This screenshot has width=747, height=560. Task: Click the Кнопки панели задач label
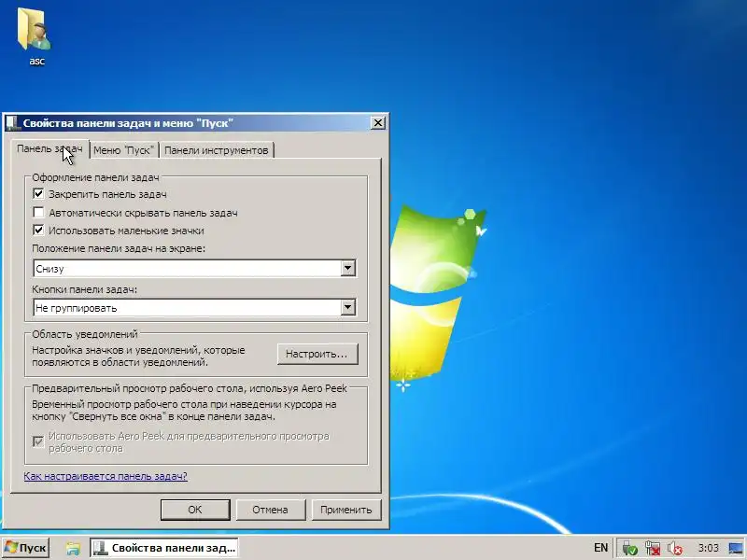point(84,289)
